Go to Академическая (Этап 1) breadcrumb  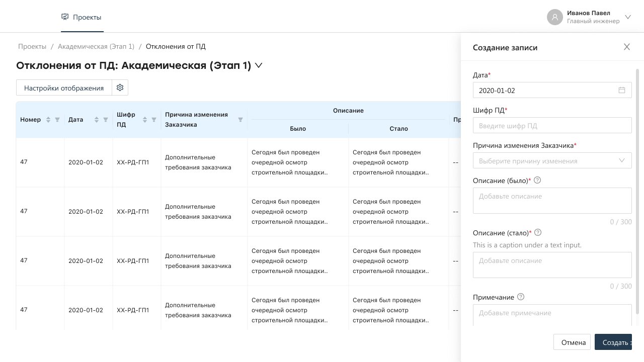(96, 46)
